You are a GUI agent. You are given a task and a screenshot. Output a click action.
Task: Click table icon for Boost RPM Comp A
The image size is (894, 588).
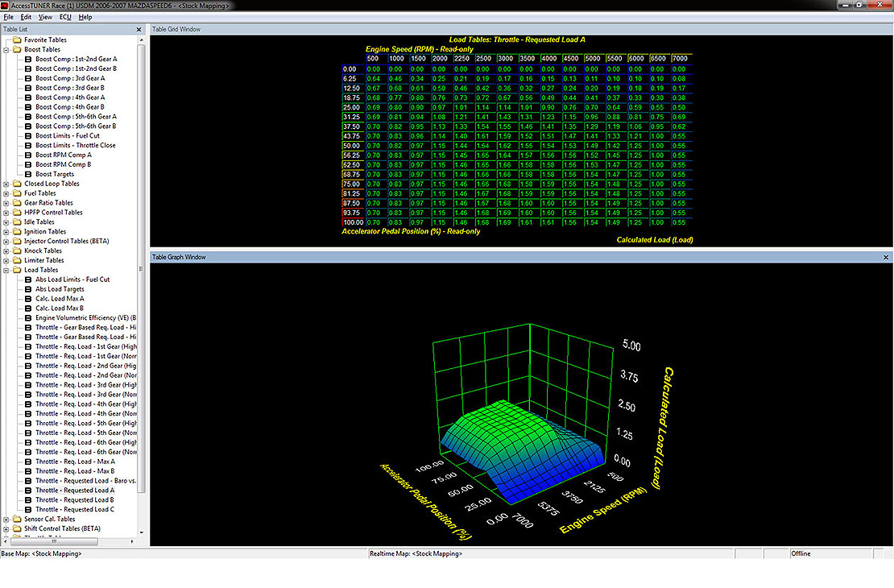28,155
